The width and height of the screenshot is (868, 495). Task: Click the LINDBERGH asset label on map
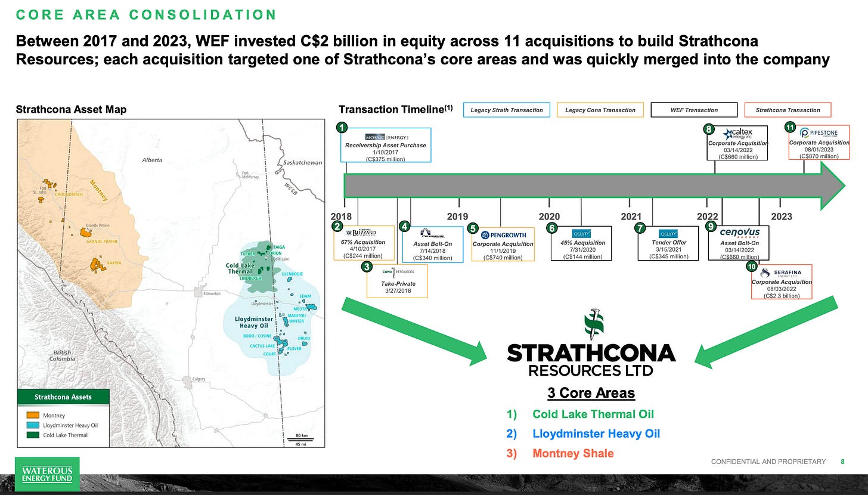click(x=250, y=278)
